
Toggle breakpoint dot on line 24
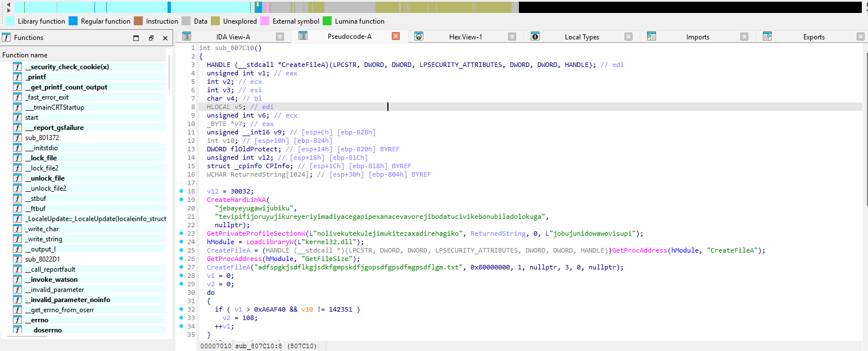(181, 242)
